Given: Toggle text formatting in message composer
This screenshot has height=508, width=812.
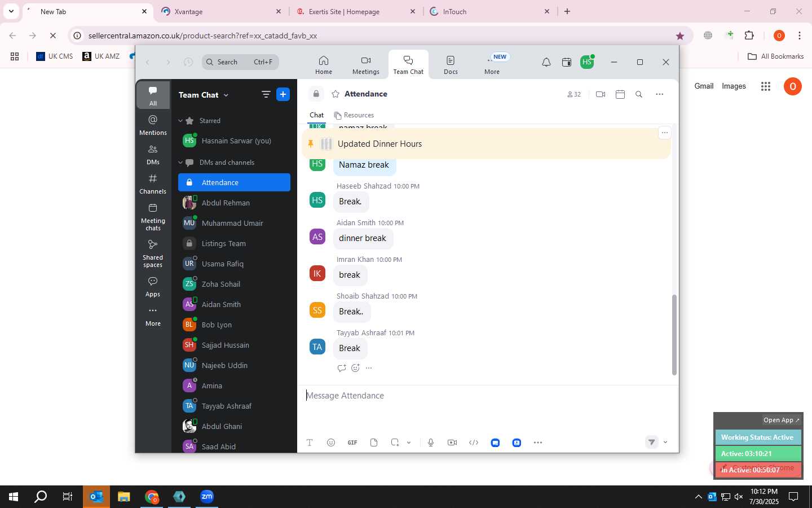Looking at the screenshot, I should tap(310, 443).
